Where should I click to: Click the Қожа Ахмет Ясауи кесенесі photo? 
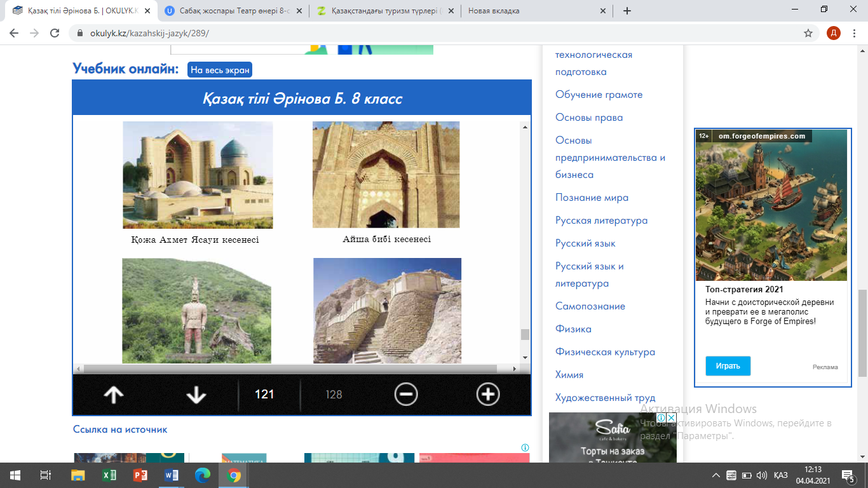tap(198, 175)
